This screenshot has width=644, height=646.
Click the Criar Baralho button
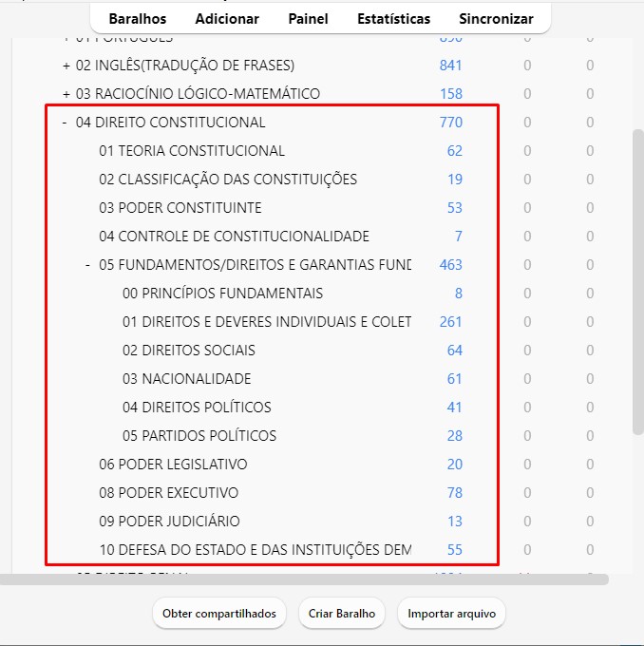(x=342, y=614)
